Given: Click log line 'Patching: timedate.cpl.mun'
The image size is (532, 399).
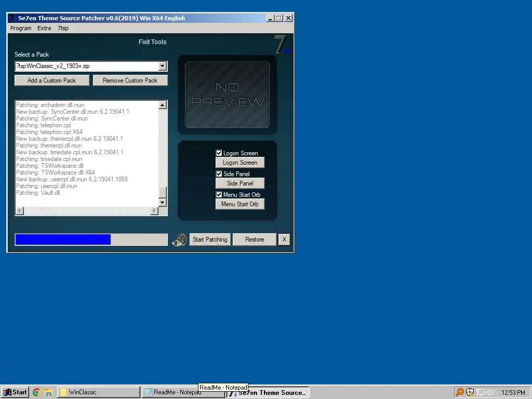Looking at the screenshot, I should (49, 159).
